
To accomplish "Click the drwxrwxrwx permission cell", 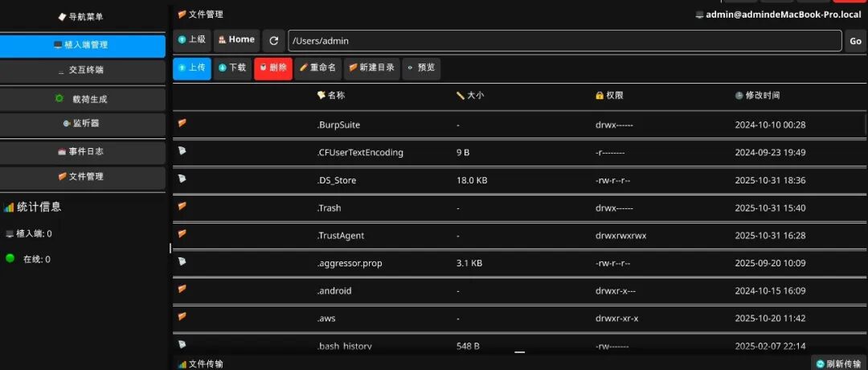I will [x=620, y=236].
